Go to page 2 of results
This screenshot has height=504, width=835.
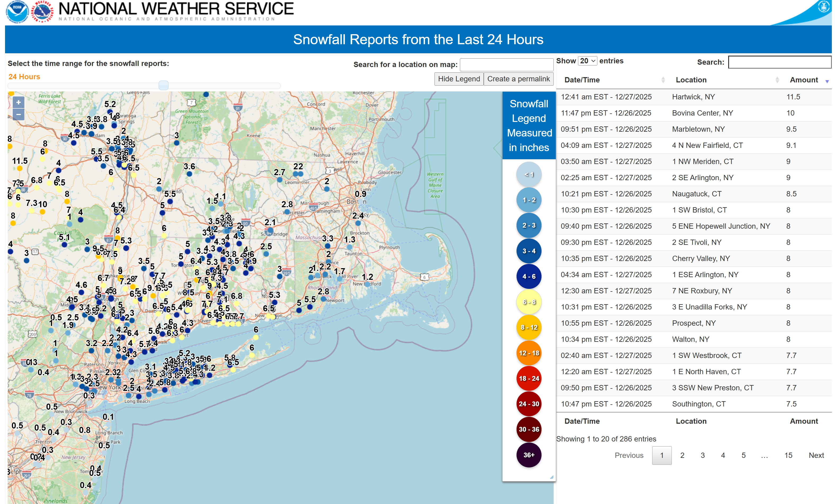[x=682, y=455]
